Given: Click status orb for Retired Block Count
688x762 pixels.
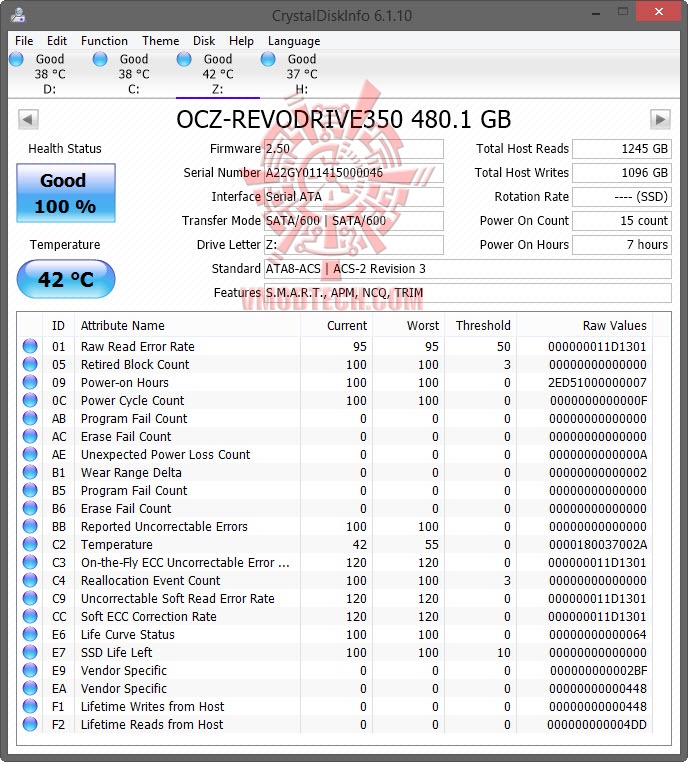Looking at the screenshot, I should pos(30,364).
